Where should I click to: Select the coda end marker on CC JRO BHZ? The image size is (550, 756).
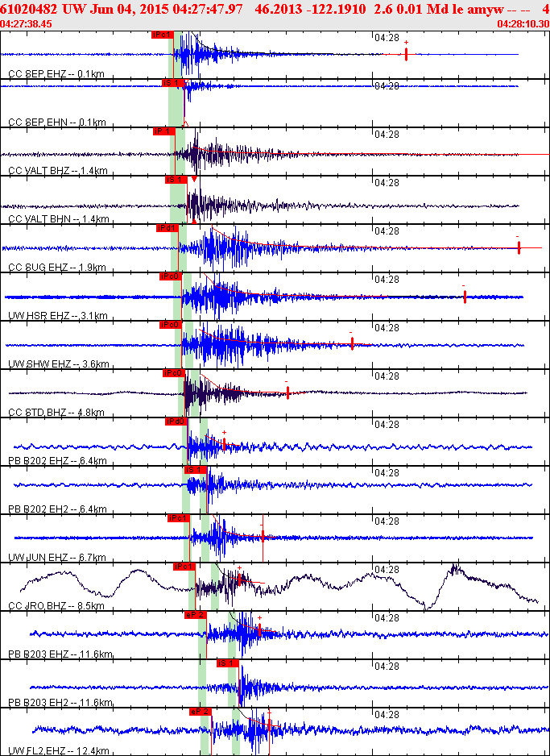coord(239,579)
